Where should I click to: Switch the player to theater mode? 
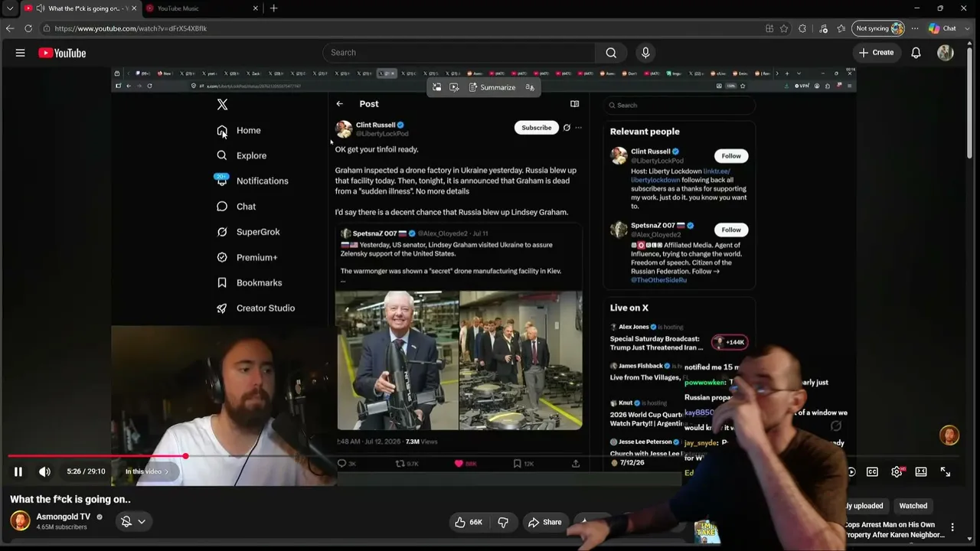pos(921,472)
